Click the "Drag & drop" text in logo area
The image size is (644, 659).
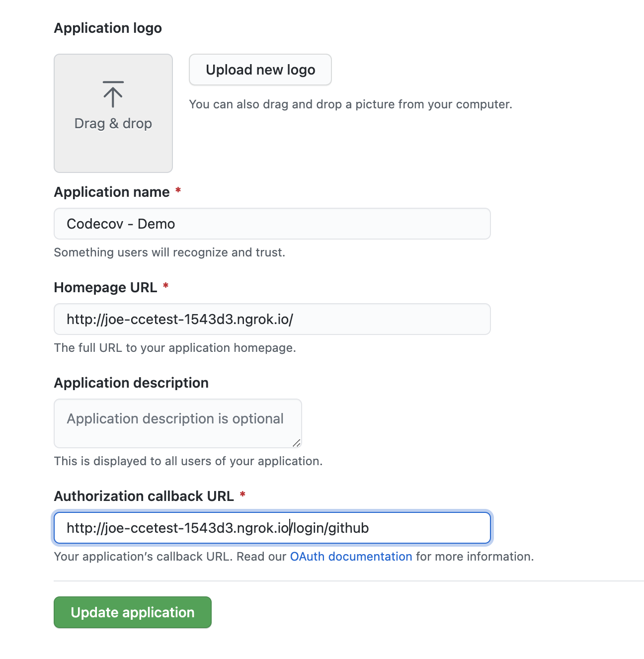pyautogui.click(x=113, y=123)
